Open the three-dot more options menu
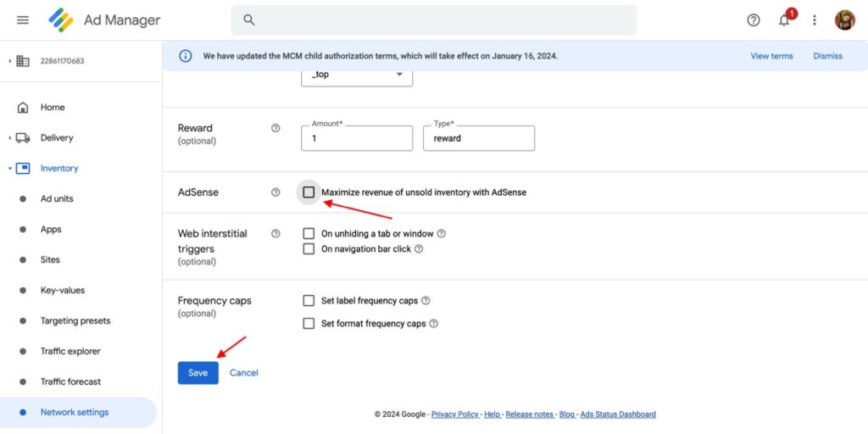 815,20
